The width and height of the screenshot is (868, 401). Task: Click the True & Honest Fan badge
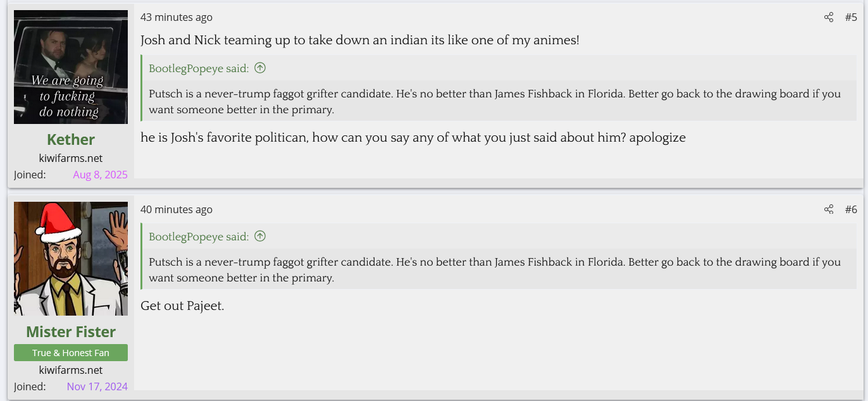click(x=71, y=353)
